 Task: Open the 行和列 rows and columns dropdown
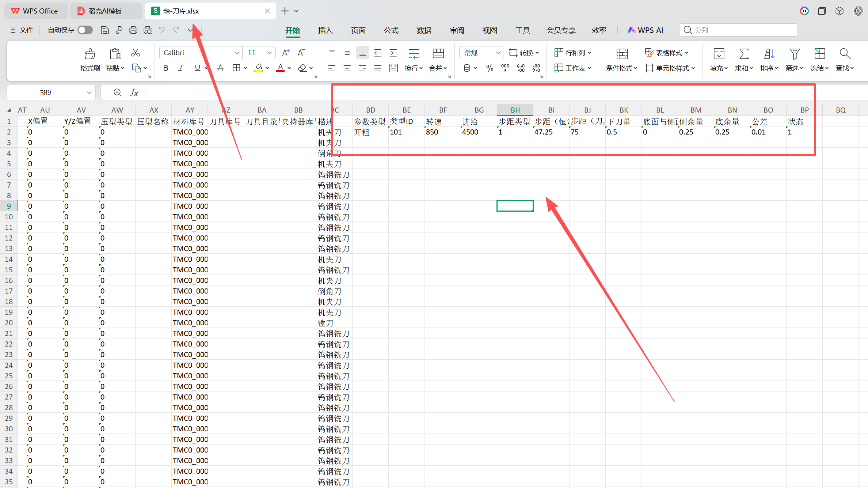[x=572, y=53]
